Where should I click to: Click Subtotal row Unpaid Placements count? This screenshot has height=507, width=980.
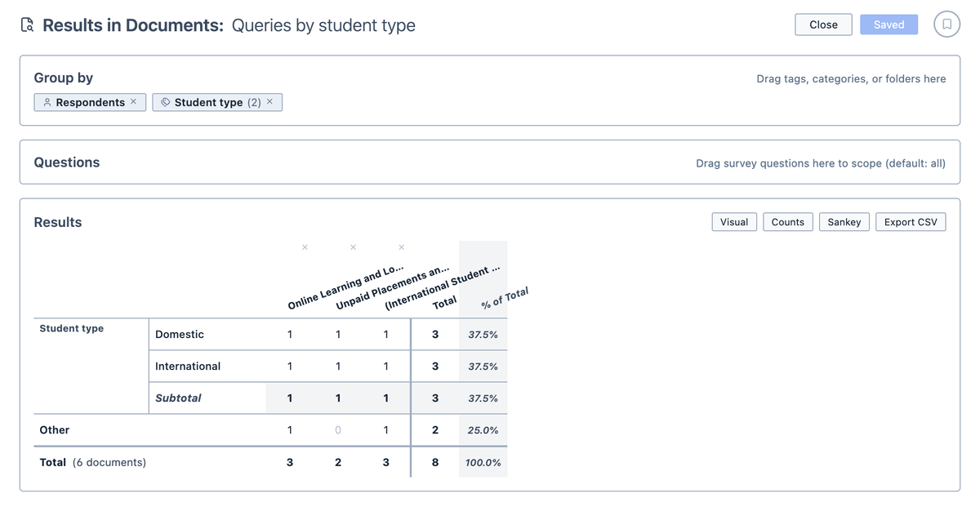[338, 398]
